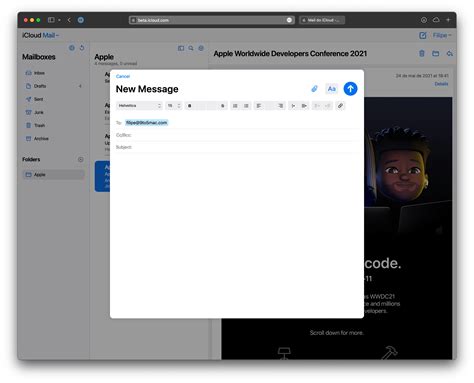Screen dimensions: 474x383
Task: Send the new message with the blue arrow
Action: click(350, 89)
